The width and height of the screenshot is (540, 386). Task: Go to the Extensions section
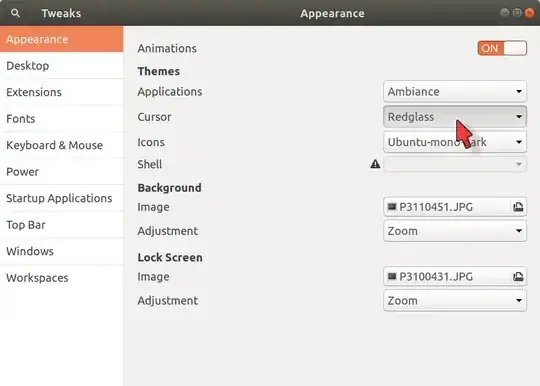(62, 92)
